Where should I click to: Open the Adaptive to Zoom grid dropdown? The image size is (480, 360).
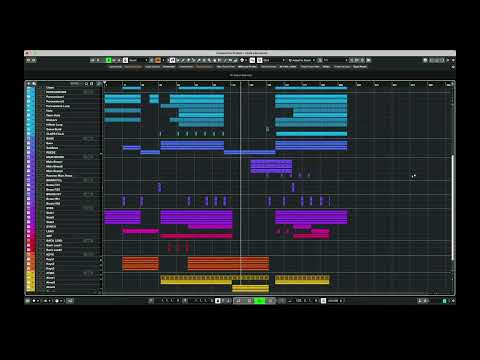tap(302, 60)
